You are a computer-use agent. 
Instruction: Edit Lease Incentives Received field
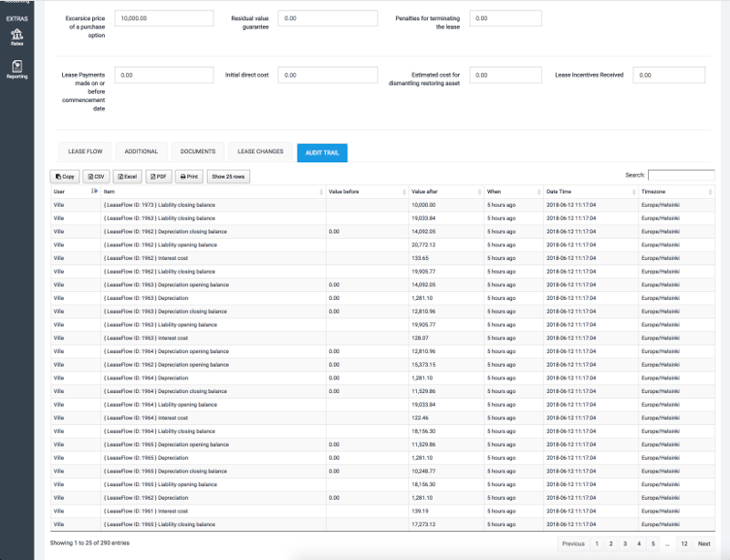pos(669,75)
